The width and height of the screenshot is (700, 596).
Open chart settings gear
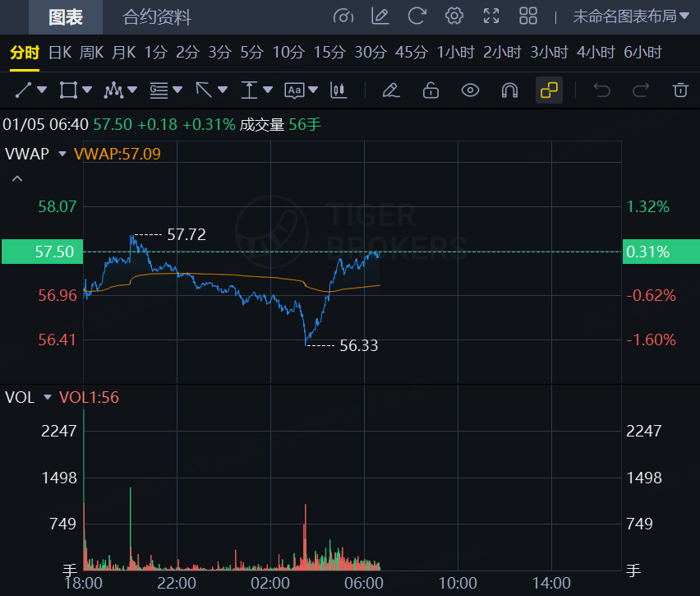coord(454,16)
